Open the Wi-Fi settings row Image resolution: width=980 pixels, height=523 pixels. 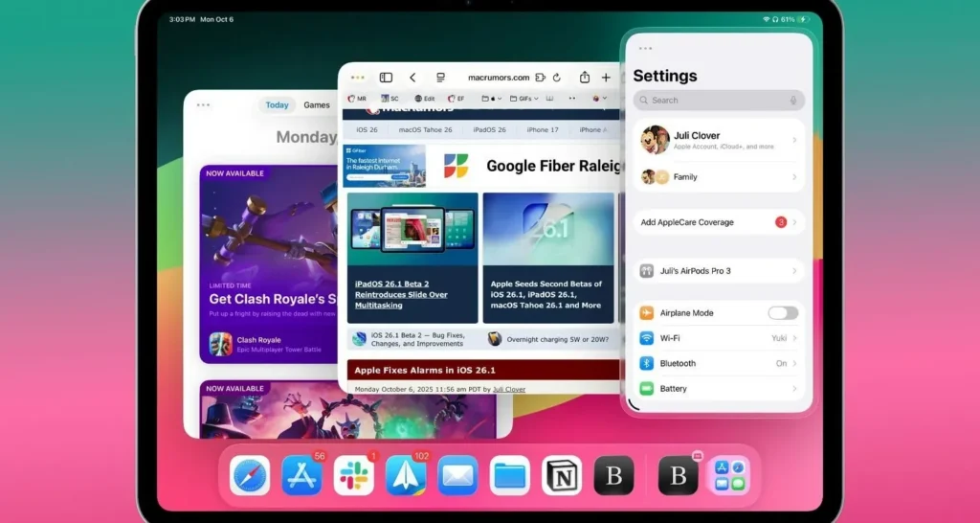click(x=719, y=338)
